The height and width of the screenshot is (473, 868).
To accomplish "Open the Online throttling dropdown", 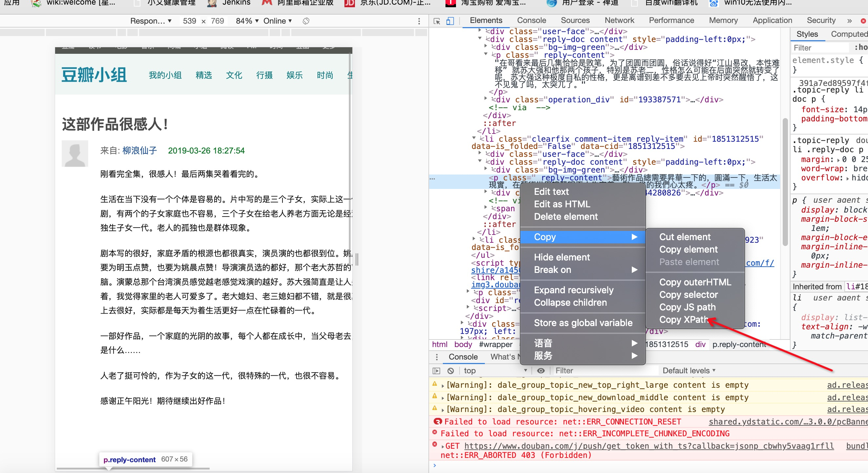I will (x=277, y=21).
